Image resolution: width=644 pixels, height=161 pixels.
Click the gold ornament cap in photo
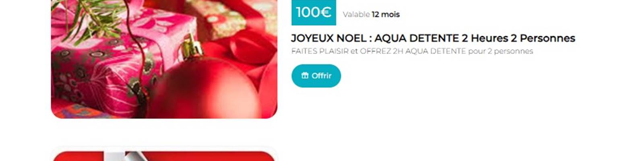pyautogui.click(x=192, y=47)
